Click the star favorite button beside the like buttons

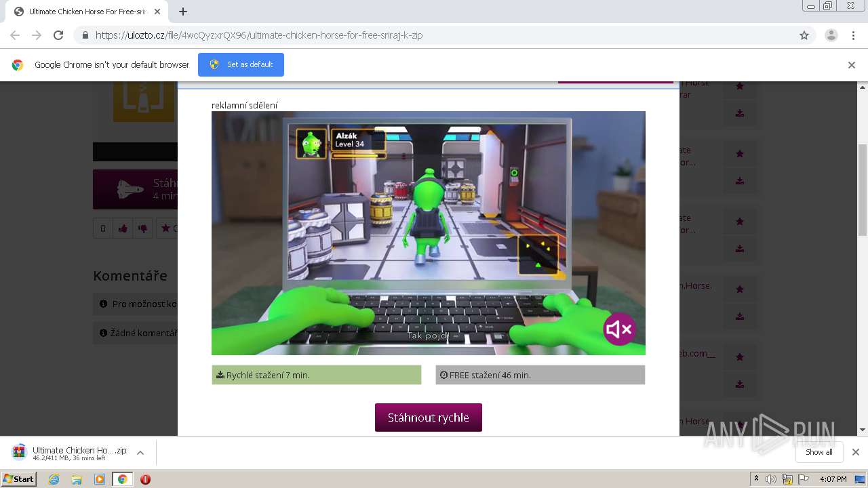click(167, 228)
